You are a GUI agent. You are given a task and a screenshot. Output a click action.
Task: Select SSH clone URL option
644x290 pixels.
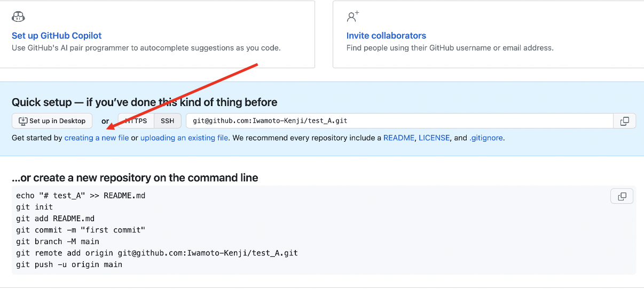(168, 121)
